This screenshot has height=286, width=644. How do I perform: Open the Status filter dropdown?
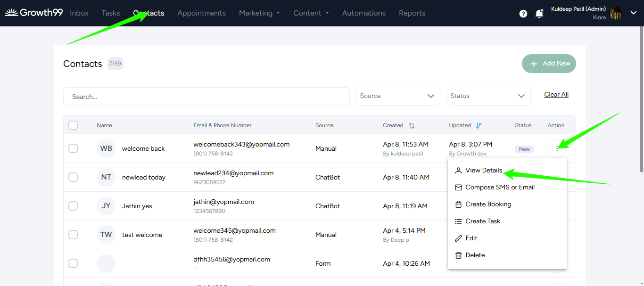coord(488,96)
